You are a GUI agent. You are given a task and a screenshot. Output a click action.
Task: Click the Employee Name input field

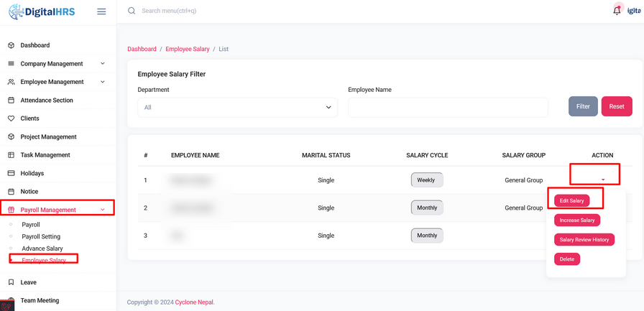448,108
